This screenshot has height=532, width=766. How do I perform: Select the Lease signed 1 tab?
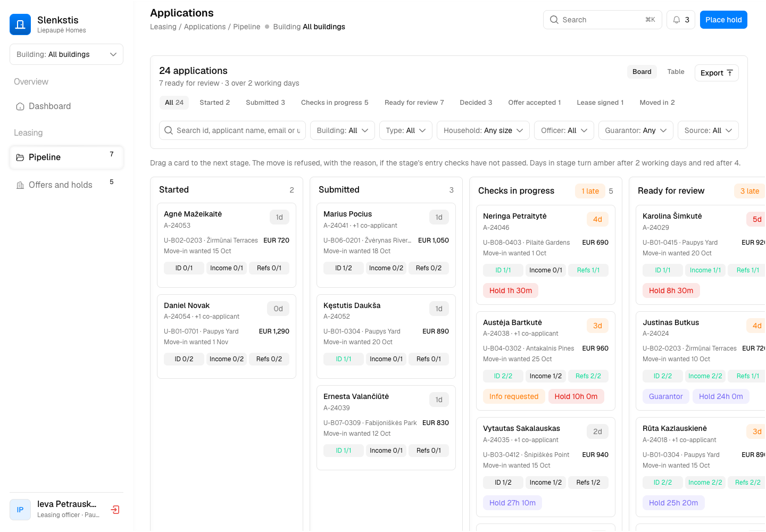(600, 103)
